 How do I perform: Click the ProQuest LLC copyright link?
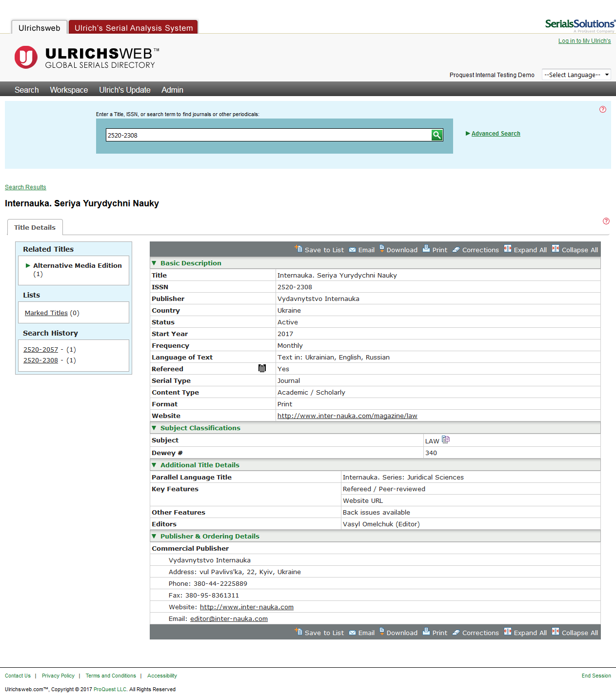[x=110, y=689]
